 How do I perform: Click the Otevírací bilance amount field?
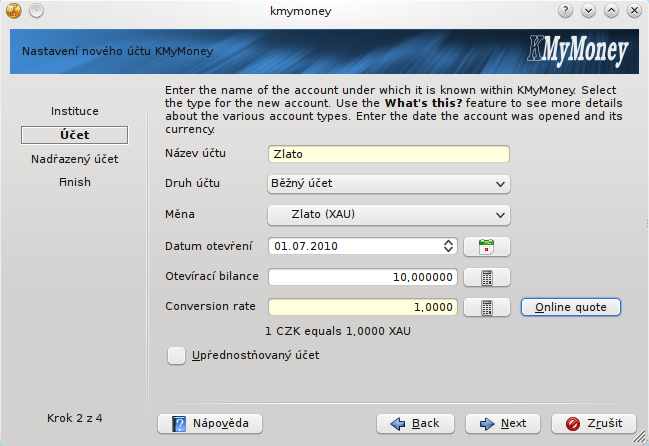click(363, 277)
